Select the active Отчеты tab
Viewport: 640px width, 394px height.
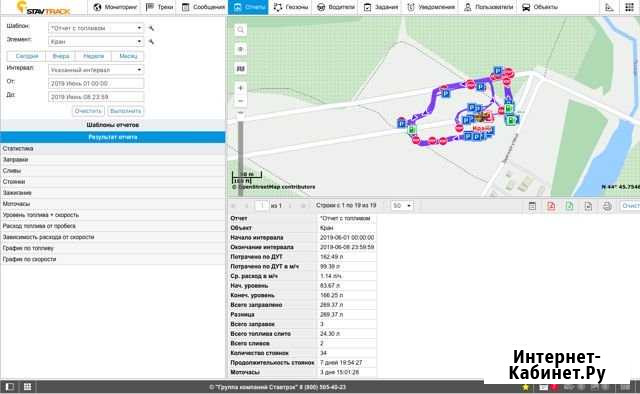(248, 7)
